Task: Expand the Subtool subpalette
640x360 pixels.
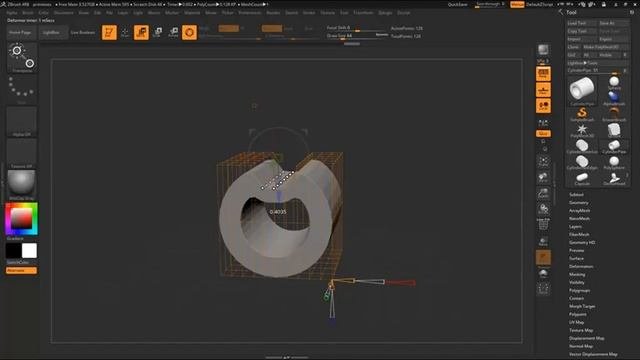Action: pyautogui.click(x=576, y=195)
